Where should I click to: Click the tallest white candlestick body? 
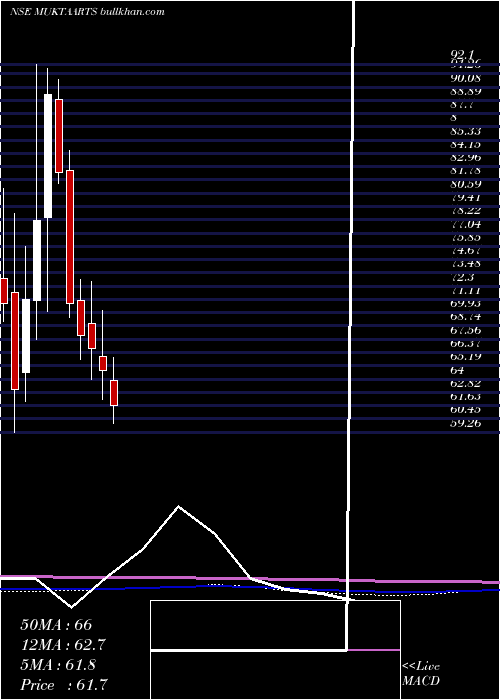point(48,156)
